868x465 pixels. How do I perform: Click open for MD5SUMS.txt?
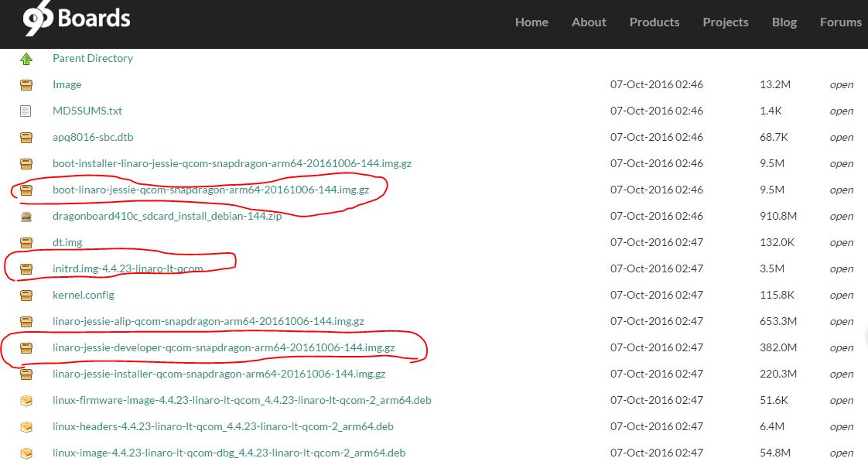coord(842,111)
